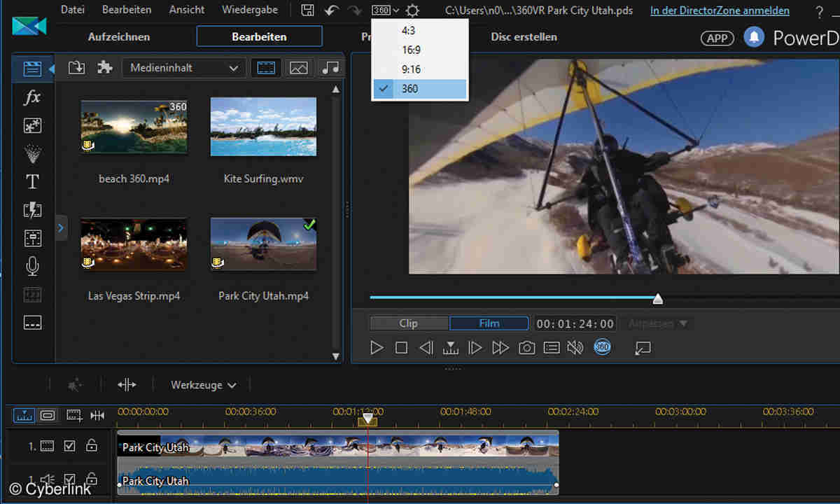Screen dimensions: 840x504
Task: Switch to the Aufzeichnen tab
Action: 118,36
